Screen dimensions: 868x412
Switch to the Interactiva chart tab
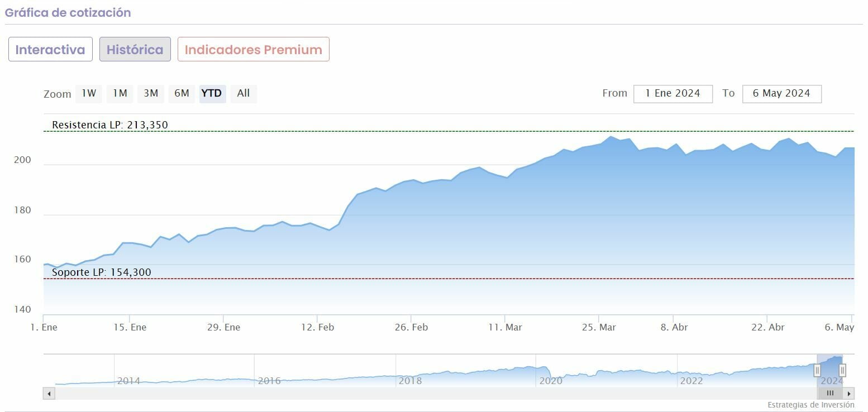tap(50, 50)
